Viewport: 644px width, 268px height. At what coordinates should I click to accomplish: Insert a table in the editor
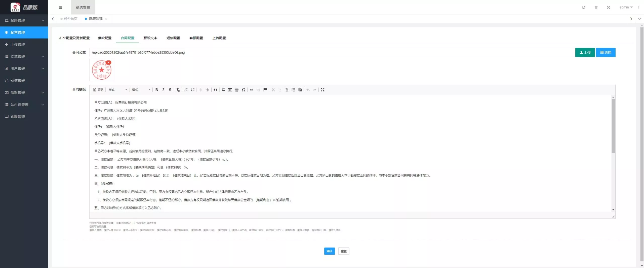(x=230, y=90)
